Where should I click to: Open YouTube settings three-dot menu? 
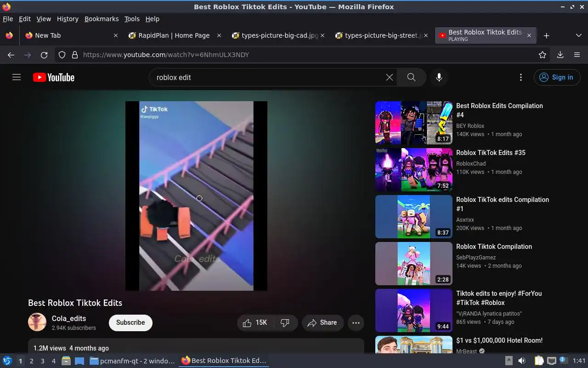520,77
